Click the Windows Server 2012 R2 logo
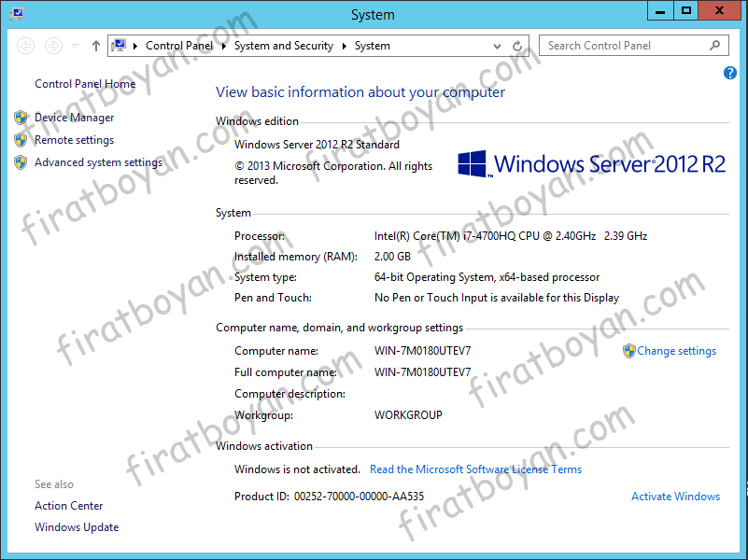 point(591,164)
